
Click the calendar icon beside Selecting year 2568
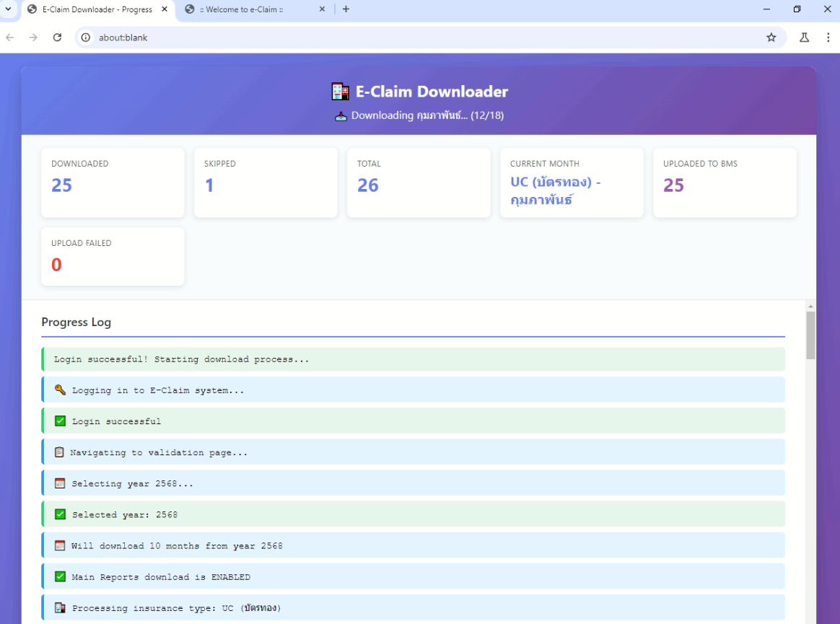(60, 483)
